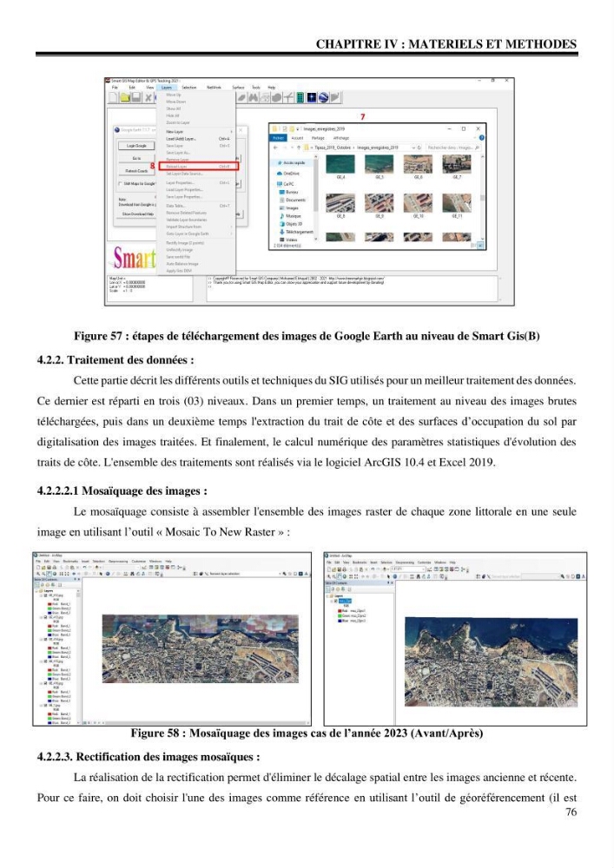The image size is (614, 868).
Task: Click the Explorer search field 'Rechercher dans'
Action: [452, 148]
